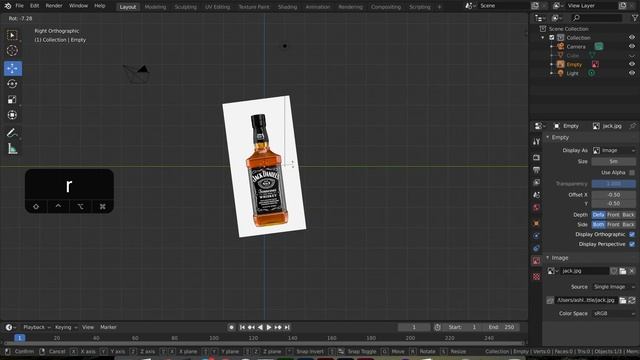640x360 pixels.
Task: Hide the Empty object with its eye icon
Action: [x=632, y=64]
